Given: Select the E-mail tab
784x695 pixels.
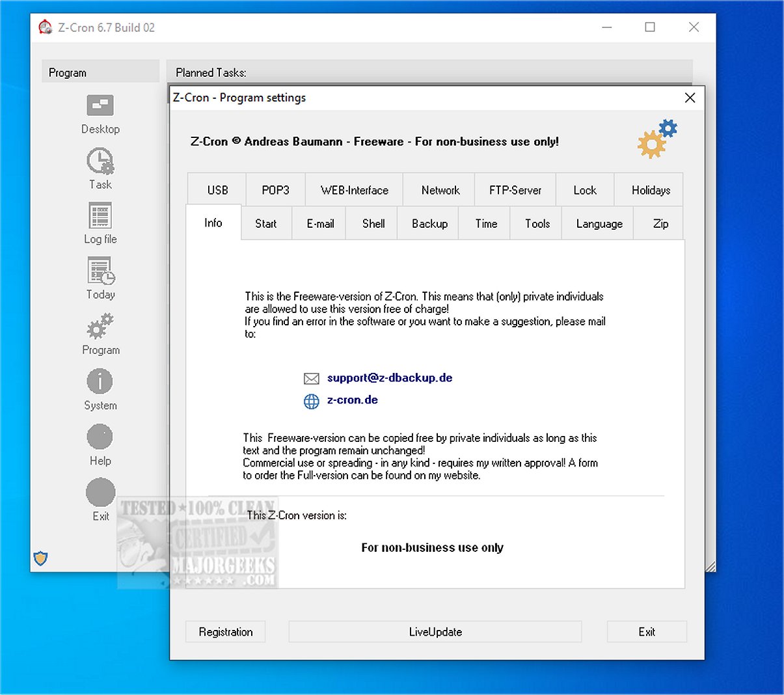Looking at the screenshot, I should click(x=320, y=223).
